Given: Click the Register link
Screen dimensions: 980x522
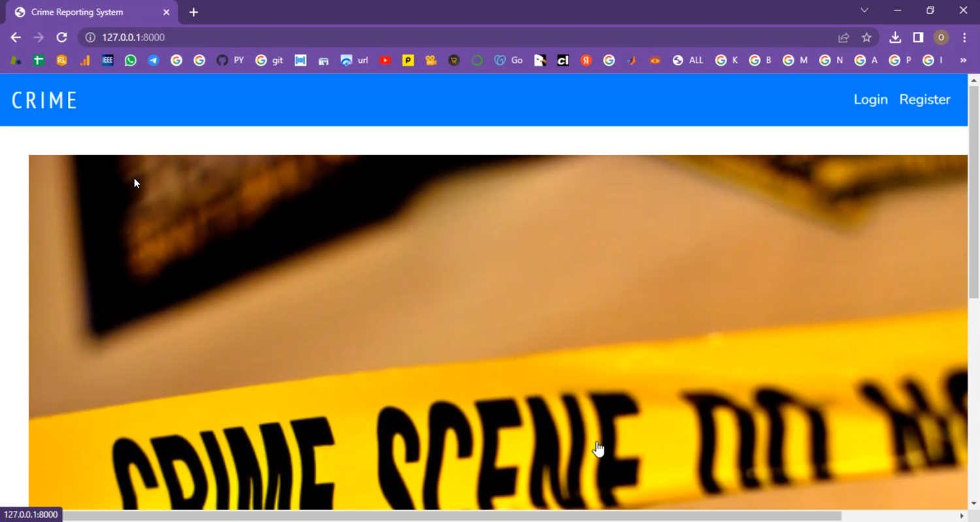Looking at the screenshot, I should click(x=924, y=99).
